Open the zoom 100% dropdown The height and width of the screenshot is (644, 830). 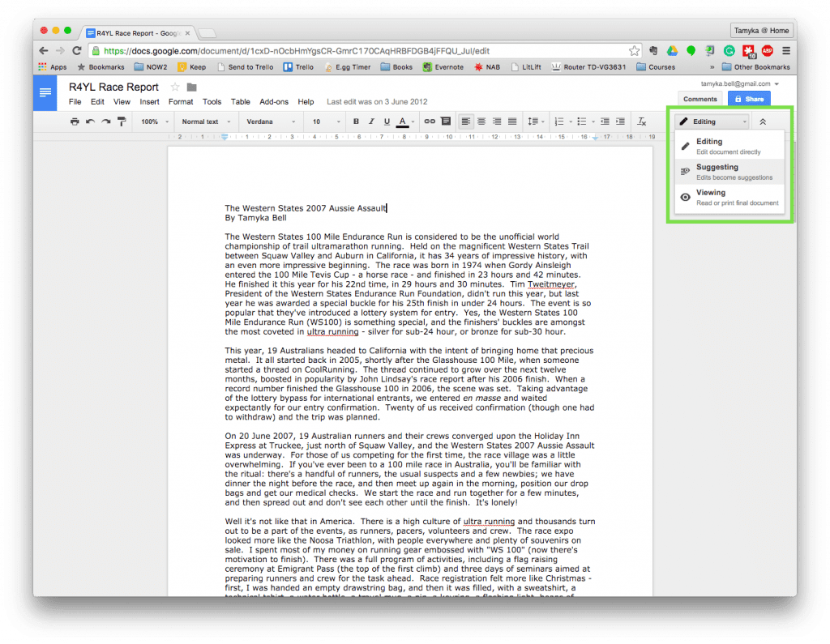coord(154,122)
